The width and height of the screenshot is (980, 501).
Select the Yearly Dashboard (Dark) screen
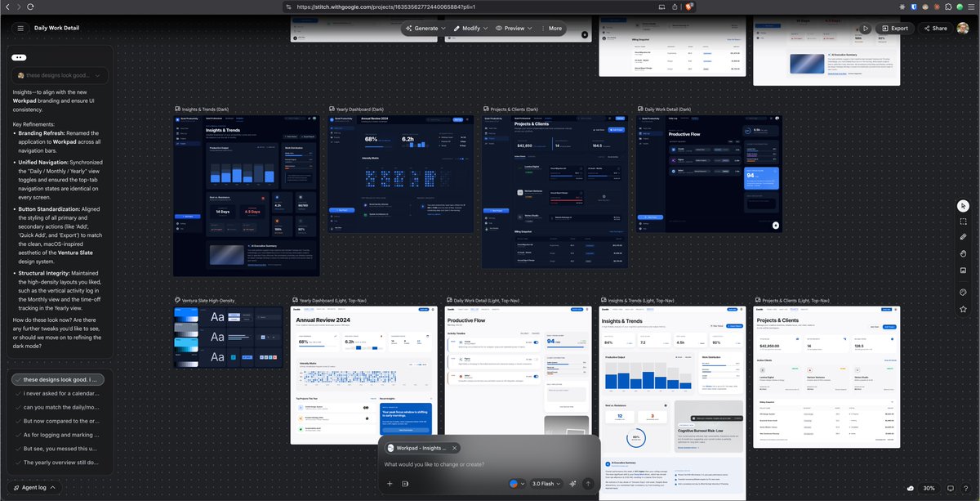click(400, 172)
